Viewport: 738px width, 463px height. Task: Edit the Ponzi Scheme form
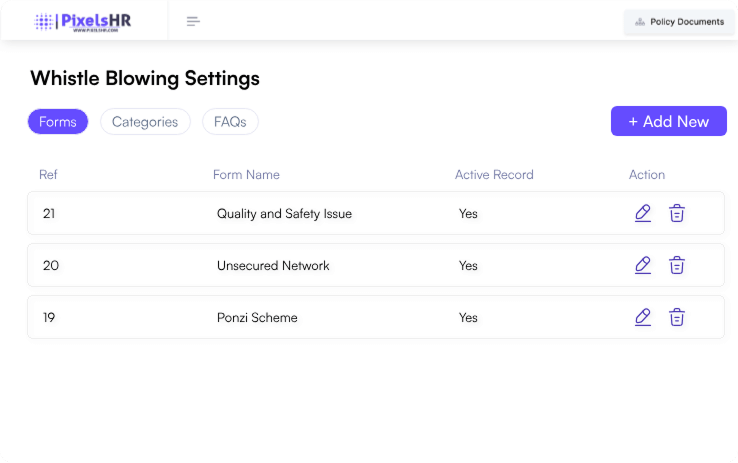point(643,317)
